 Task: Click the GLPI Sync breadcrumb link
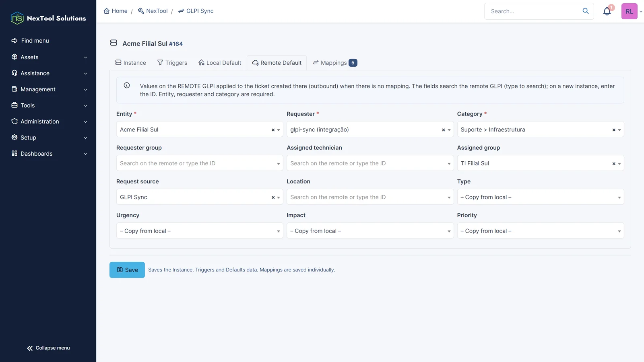pyautogui.click(x=196, y=11)
